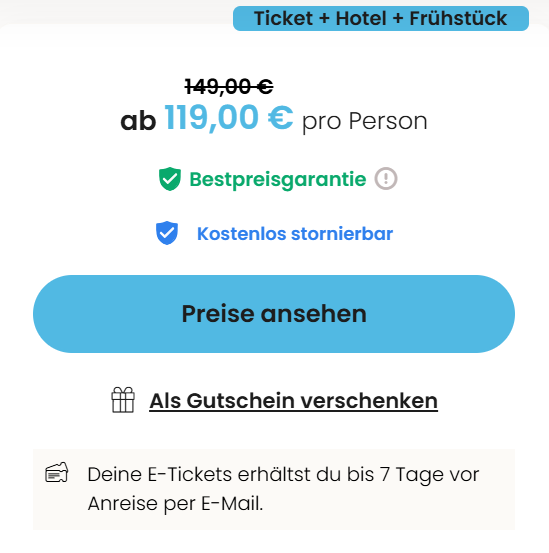Click the Kostenlos stornierbar label
Viewport: 549px width, 553px height.
[x=295, y=233]
